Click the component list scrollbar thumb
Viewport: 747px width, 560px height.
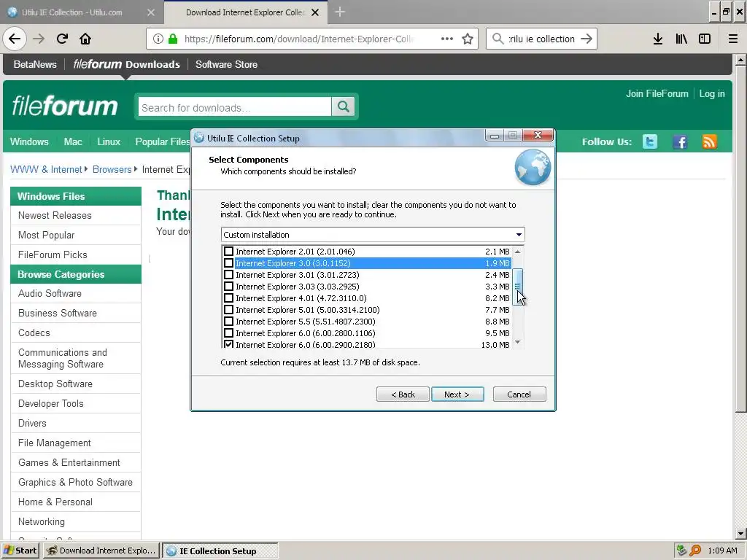518,286
